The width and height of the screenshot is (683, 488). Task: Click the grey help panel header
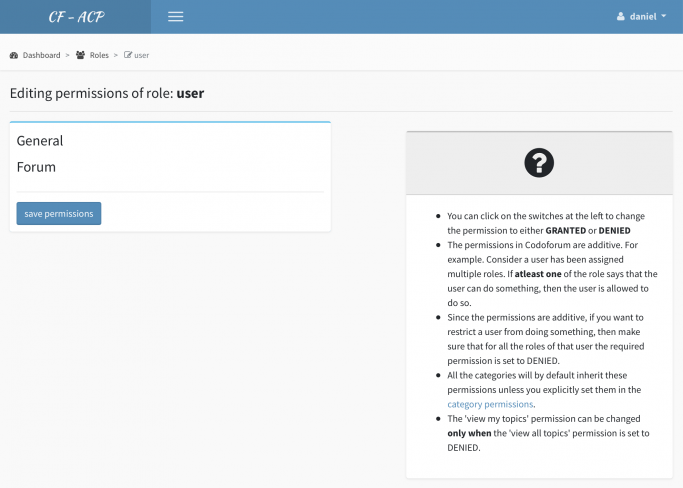(x=539, y=163)
